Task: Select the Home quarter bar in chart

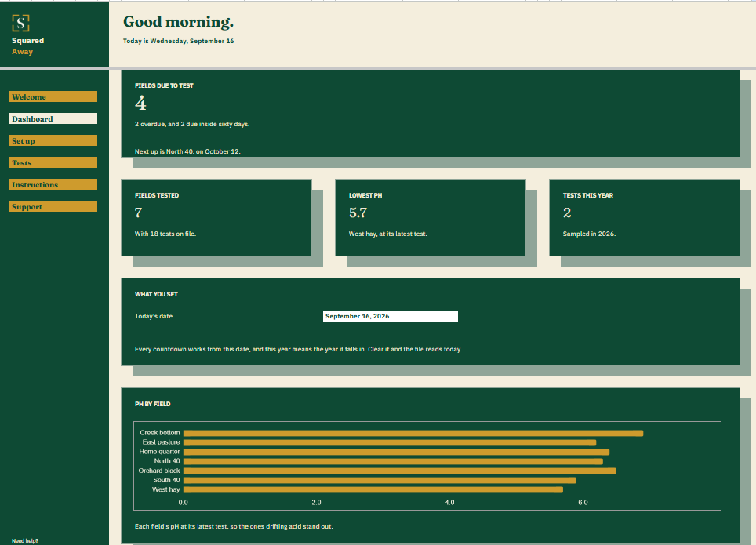Action: click(x=396, y=452)
